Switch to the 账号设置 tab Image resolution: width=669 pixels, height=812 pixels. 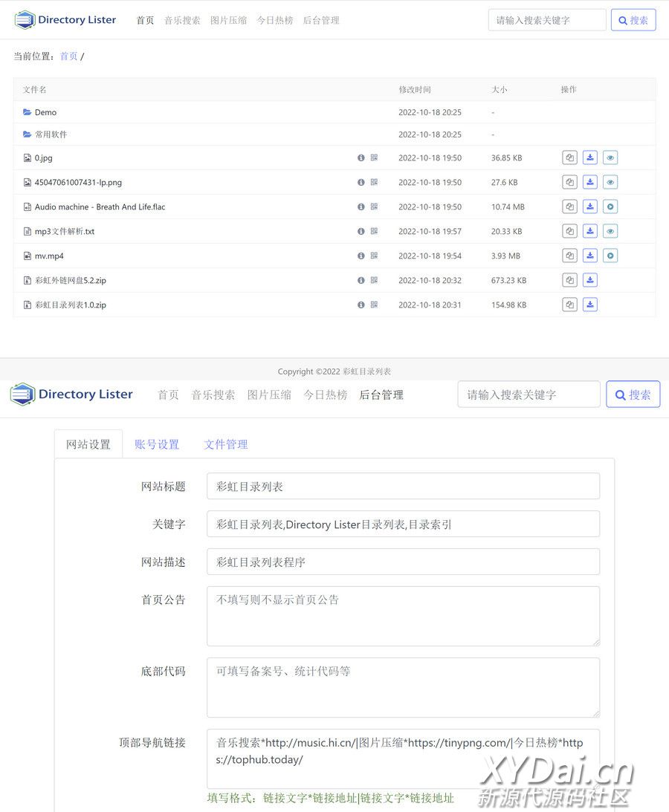click(157, 444)
